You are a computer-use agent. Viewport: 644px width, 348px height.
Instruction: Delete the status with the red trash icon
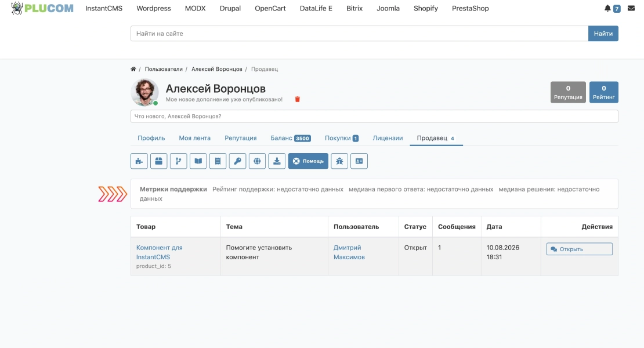point(298,99)
